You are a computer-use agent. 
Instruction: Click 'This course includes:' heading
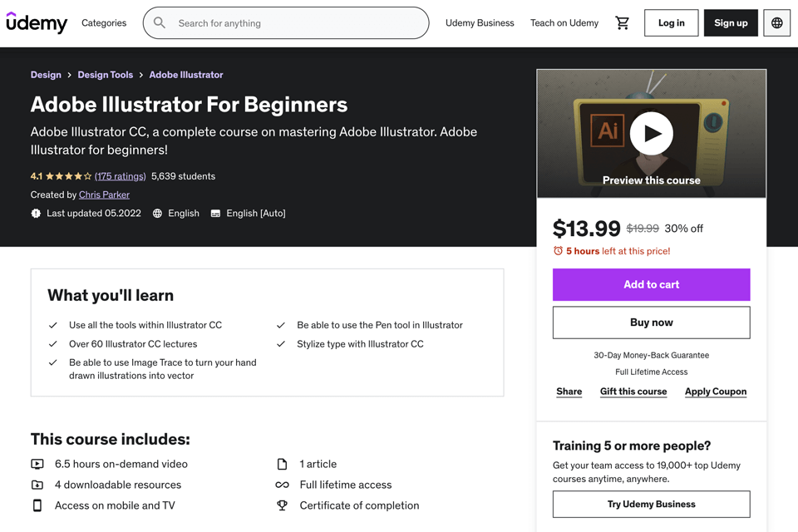click(x=110, y=439)
